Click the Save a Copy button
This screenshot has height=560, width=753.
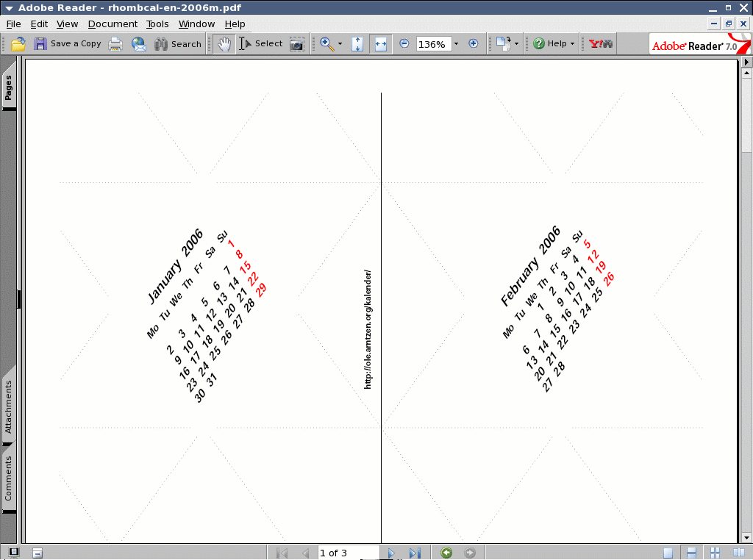pos(68,44)
